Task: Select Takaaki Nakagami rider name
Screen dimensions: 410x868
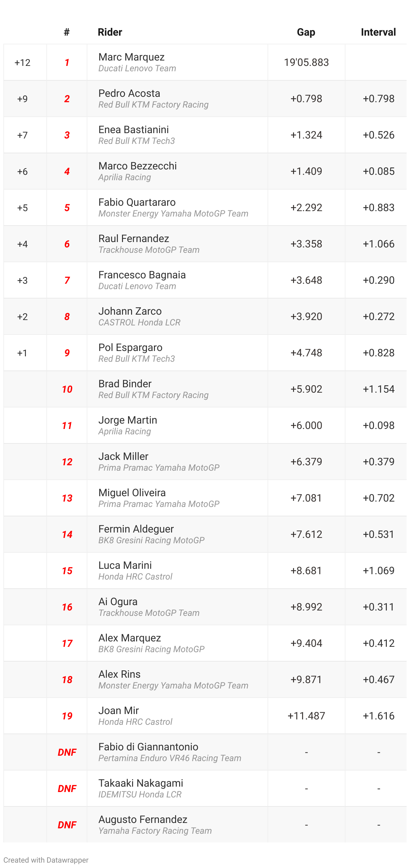Action: [x=140, y=783]
